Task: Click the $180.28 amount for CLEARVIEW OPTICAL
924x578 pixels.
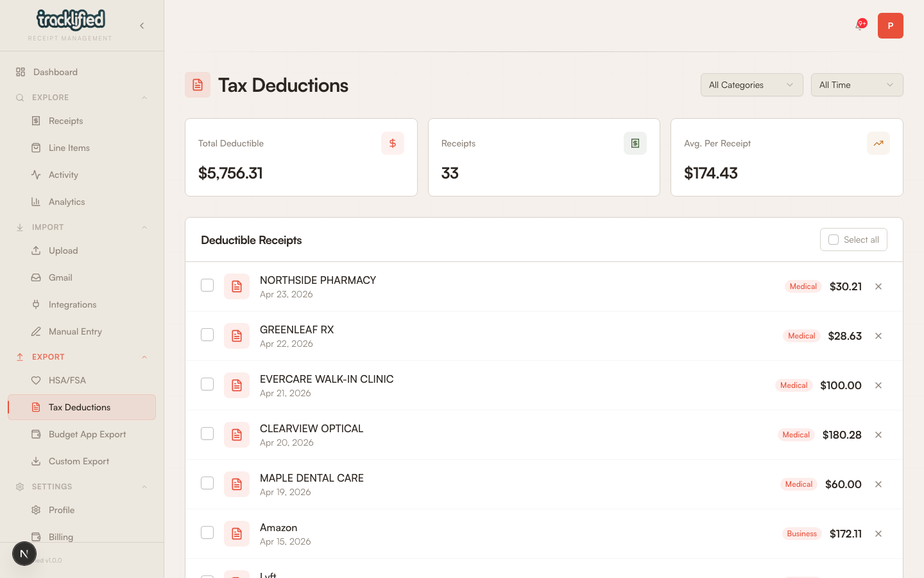Action: (842, 435)
